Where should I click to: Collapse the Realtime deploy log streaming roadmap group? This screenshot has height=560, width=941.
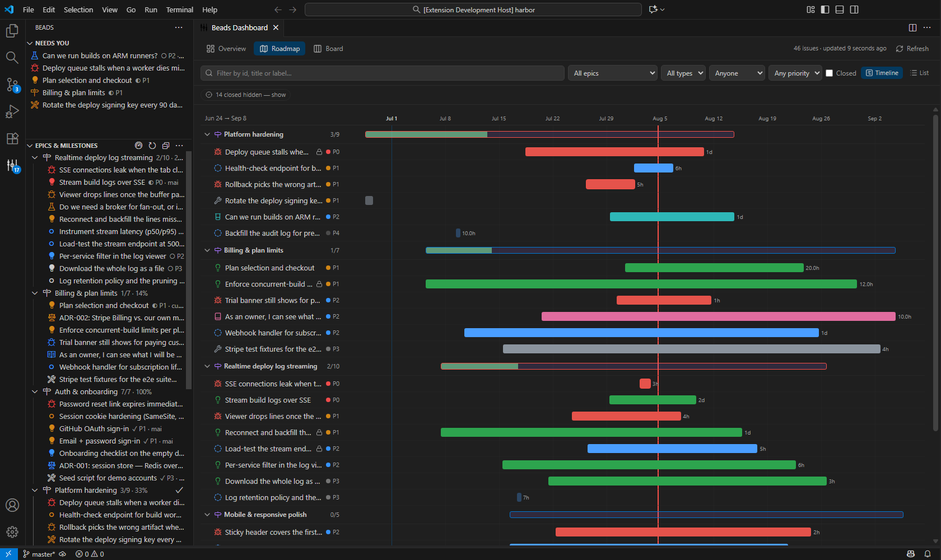pos(207,366)
